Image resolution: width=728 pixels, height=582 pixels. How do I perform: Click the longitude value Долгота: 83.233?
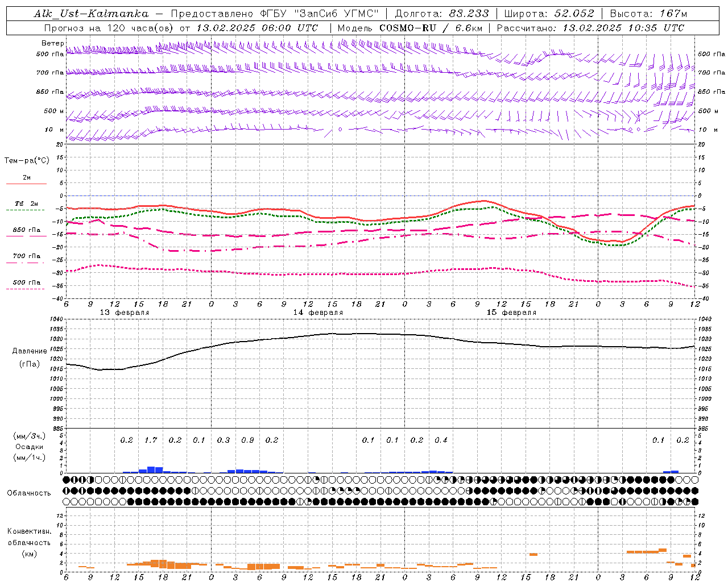[x=442, y=14]
